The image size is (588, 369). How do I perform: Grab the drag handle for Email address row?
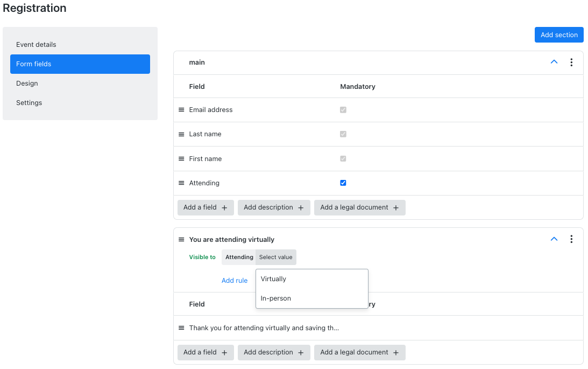(x=181, y=109)
